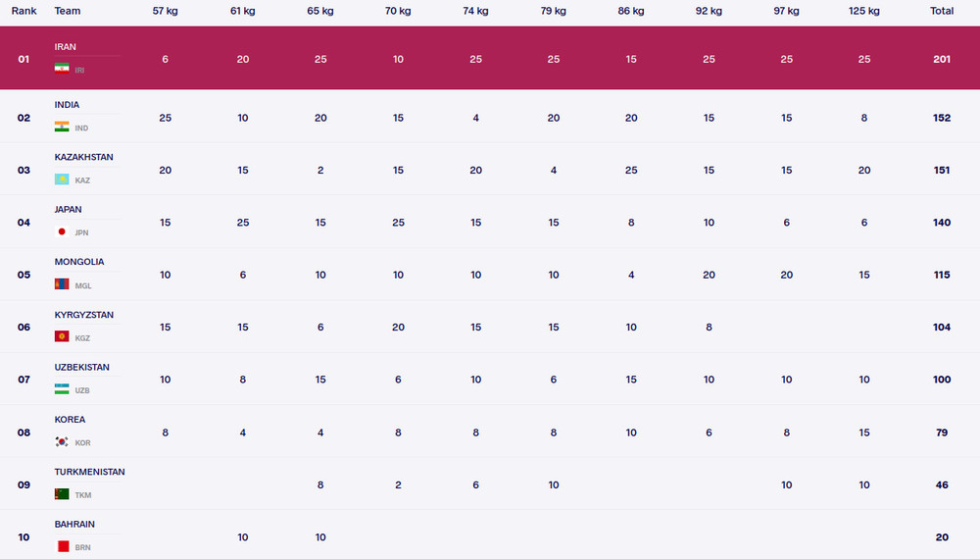This screenshot has width=980, height=559.
Task: Click the Iran flag icon
Action: tap(62, 69)
